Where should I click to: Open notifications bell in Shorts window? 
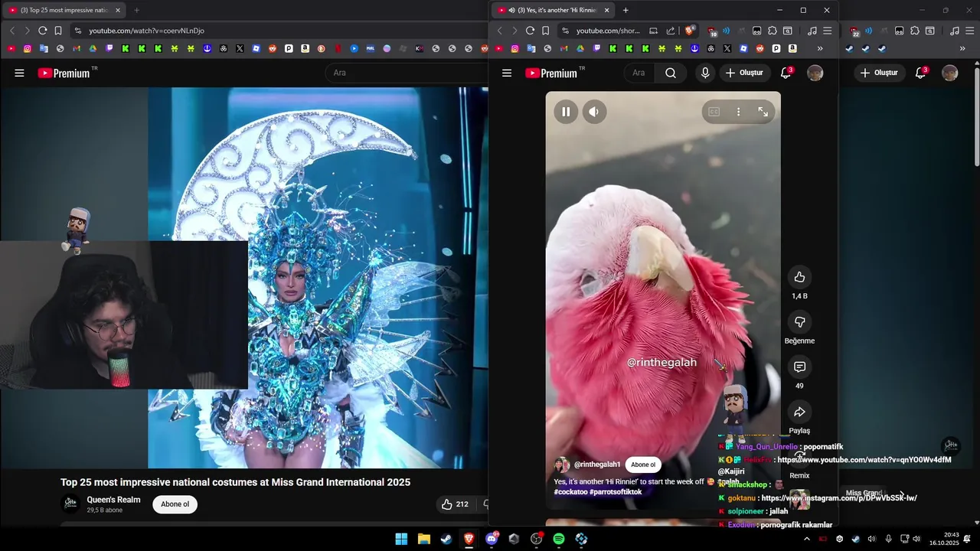click(x=786, y=73)
